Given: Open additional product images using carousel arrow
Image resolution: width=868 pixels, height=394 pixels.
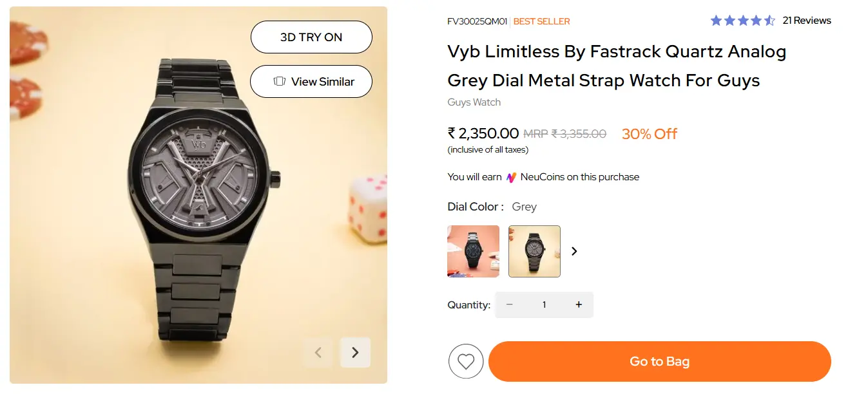Looking at the screenshot, I should [x=355, y=353].
